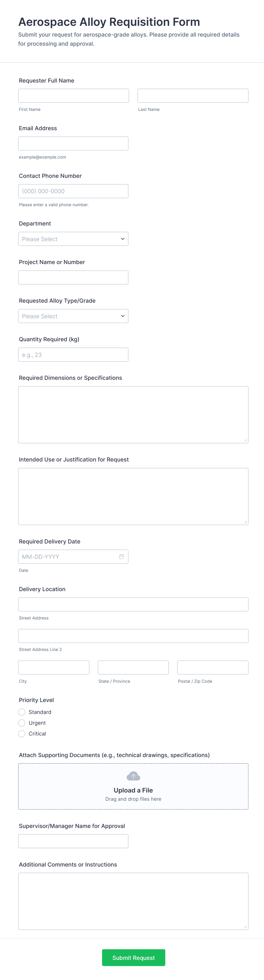
Task: Click the cloud upload icon
Action: tap(133, 776)
